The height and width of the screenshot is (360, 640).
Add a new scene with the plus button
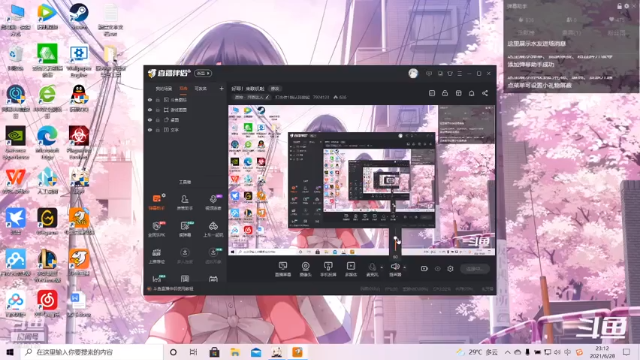(222, 89)
